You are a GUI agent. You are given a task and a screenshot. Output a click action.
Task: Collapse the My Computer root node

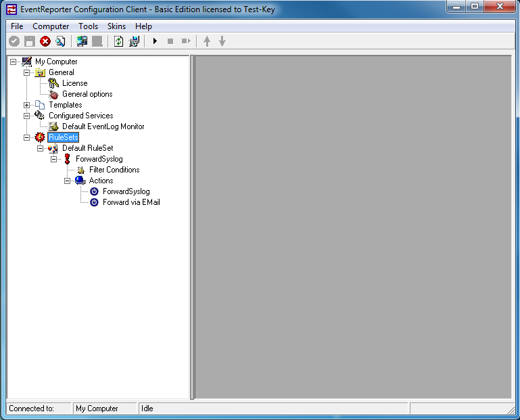click(x=14, y=62)
